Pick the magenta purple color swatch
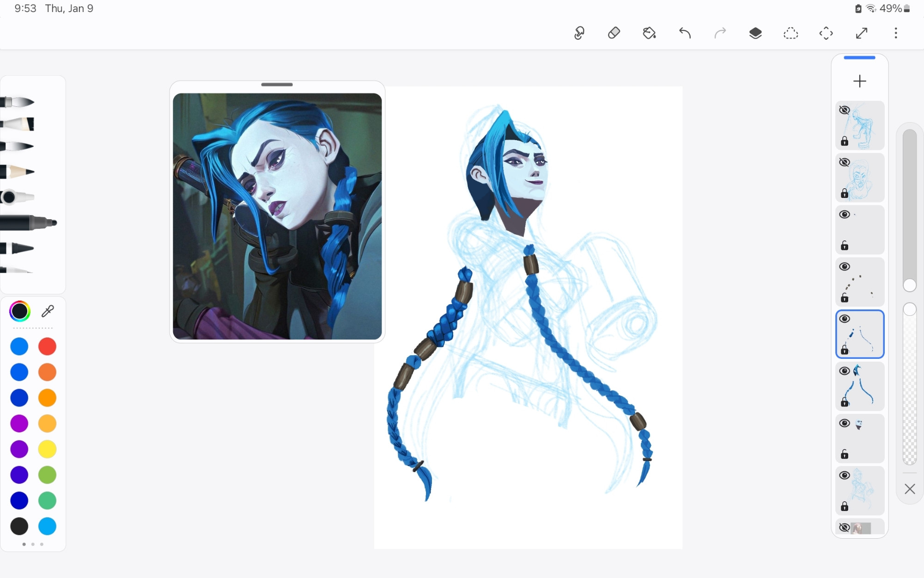The image size is (924, 578). click(19, 424)
